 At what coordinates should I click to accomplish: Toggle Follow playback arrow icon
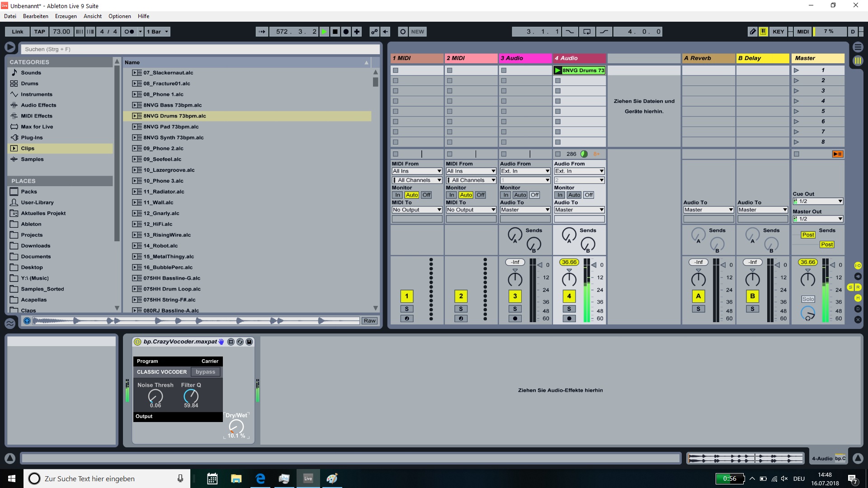tap(261, 32)
